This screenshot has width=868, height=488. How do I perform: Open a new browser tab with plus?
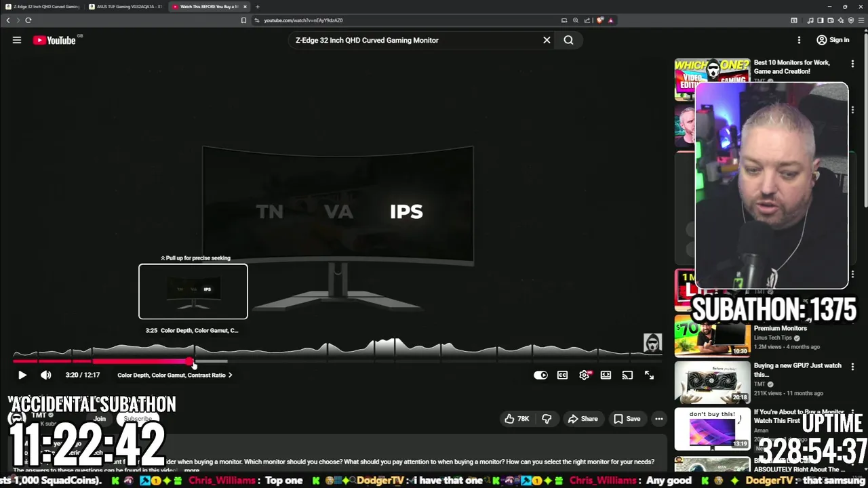[x=258, y=7]
